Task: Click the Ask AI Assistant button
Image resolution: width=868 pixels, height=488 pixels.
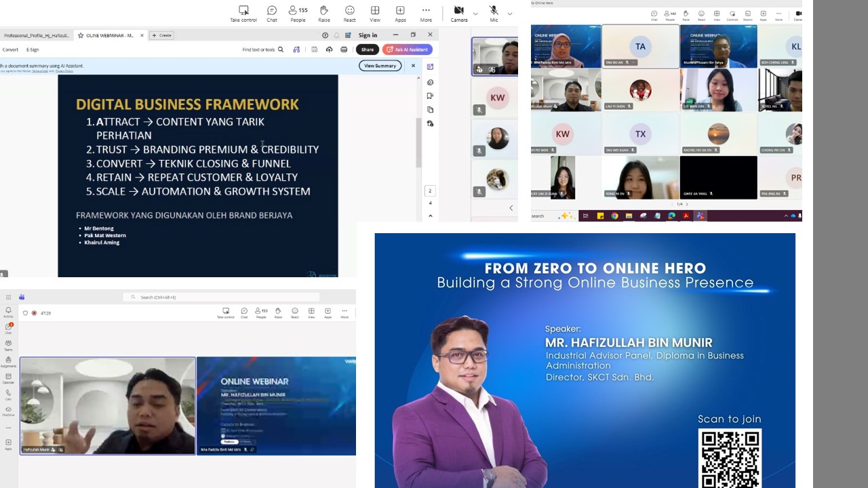Action: tap(408, 49)
